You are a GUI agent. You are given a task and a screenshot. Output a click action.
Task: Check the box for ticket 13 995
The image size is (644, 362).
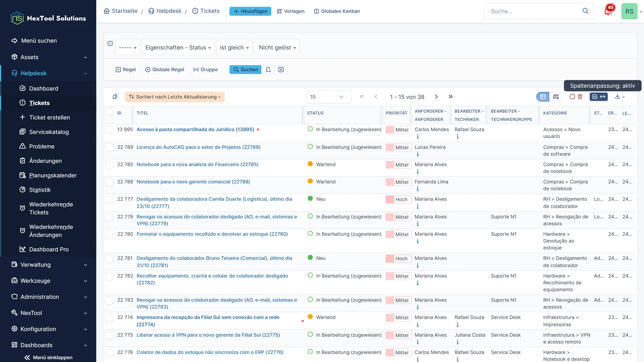pos(109,130)
